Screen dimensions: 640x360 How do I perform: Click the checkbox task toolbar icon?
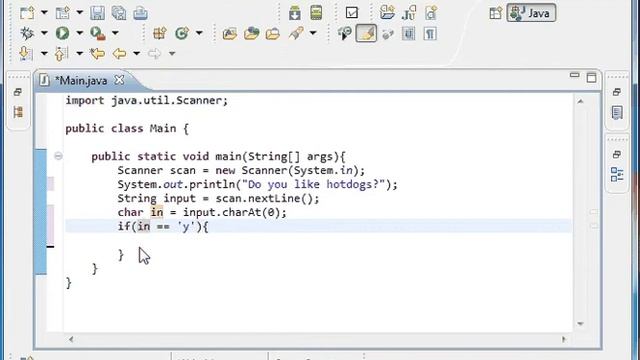coord(351,13)
